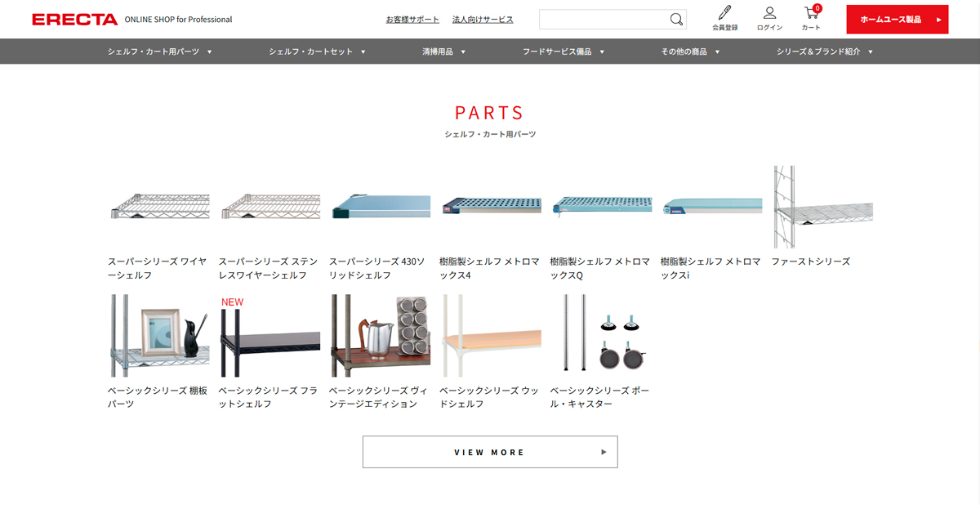Open お客様サポート link

(412, 20)
